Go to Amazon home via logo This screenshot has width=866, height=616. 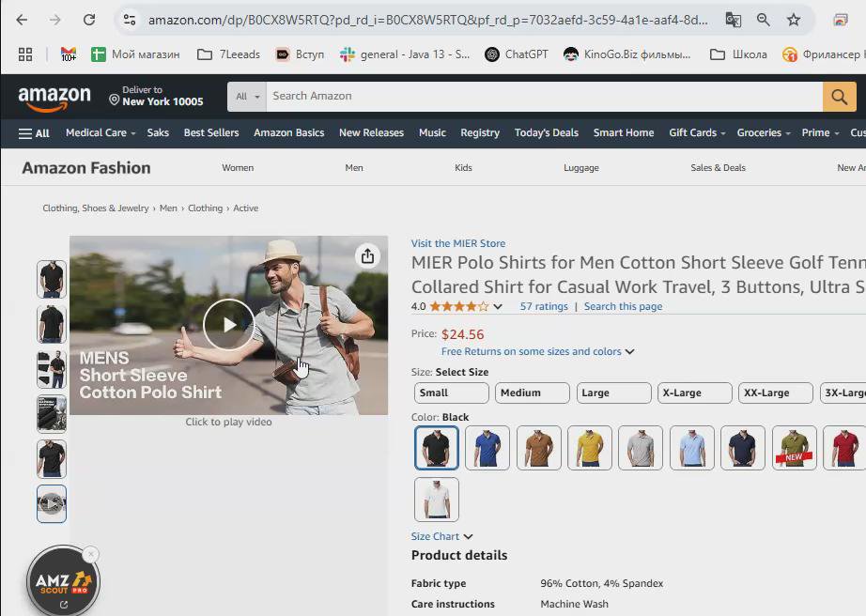(54, 98)
